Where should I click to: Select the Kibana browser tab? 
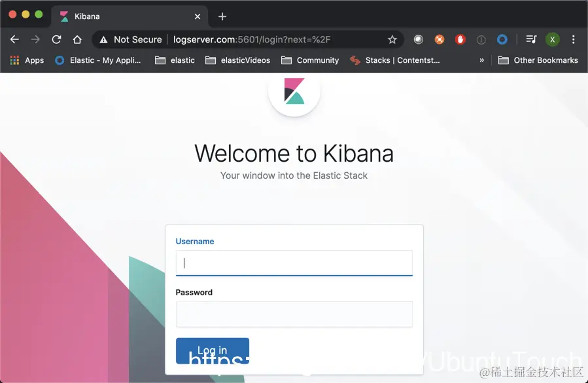click(129, 16)
